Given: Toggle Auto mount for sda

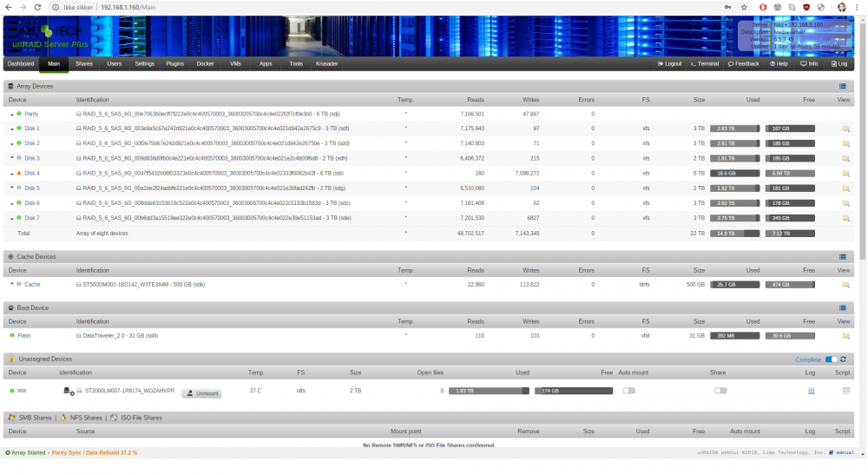Looking at the screenshot, I should pos(628,390).
